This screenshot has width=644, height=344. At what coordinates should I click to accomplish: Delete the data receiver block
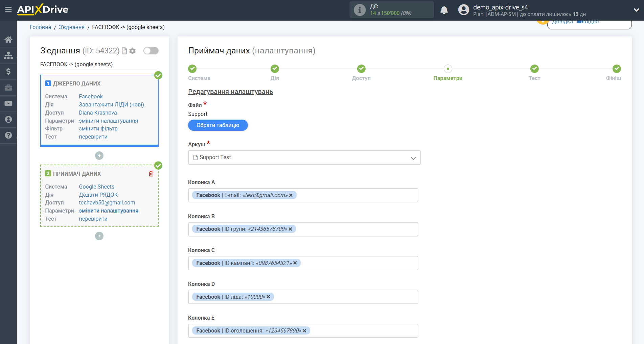point(151,174)
